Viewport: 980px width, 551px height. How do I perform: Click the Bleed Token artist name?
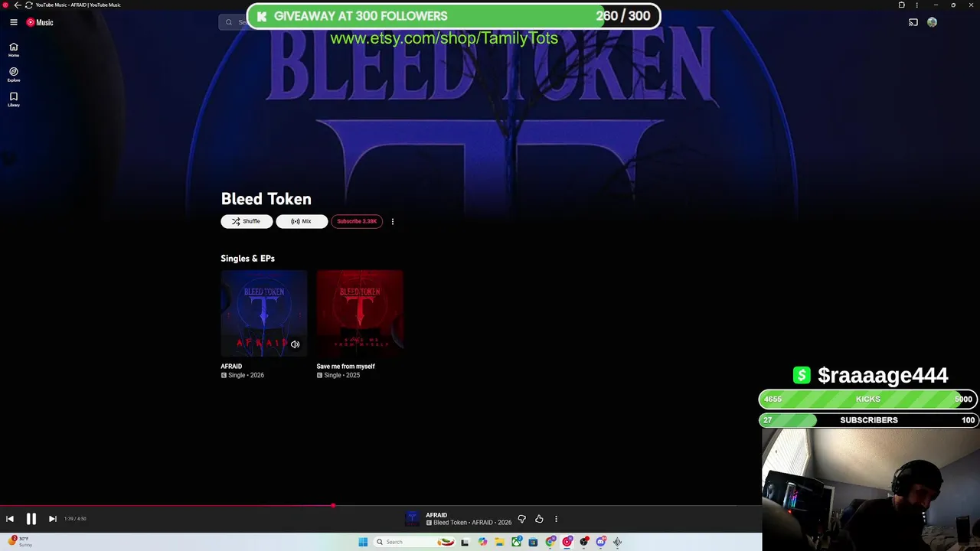coord(266,199)
